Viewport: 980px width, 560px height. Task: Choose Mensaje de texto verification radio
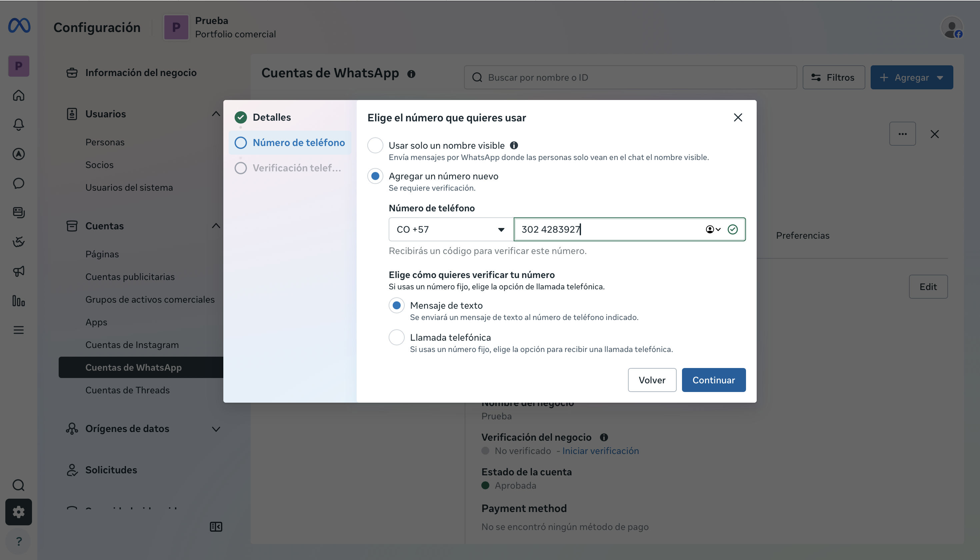[x=397, y=305]
